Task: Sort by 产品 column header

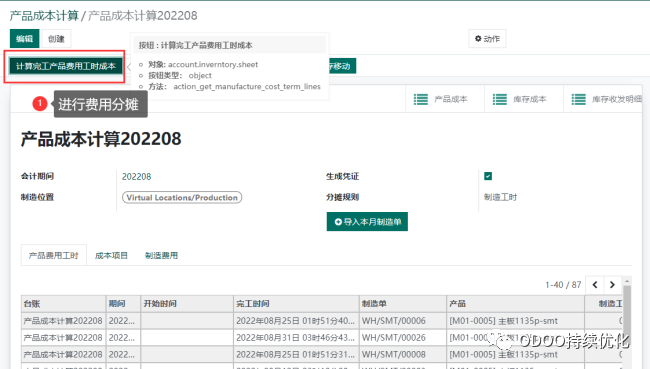Action: click(515, 304)
